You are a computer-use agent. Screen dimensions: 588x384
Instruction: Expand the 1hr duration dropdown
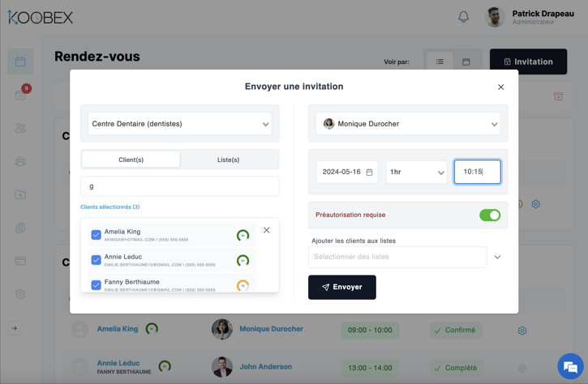[x=416, y=172]
